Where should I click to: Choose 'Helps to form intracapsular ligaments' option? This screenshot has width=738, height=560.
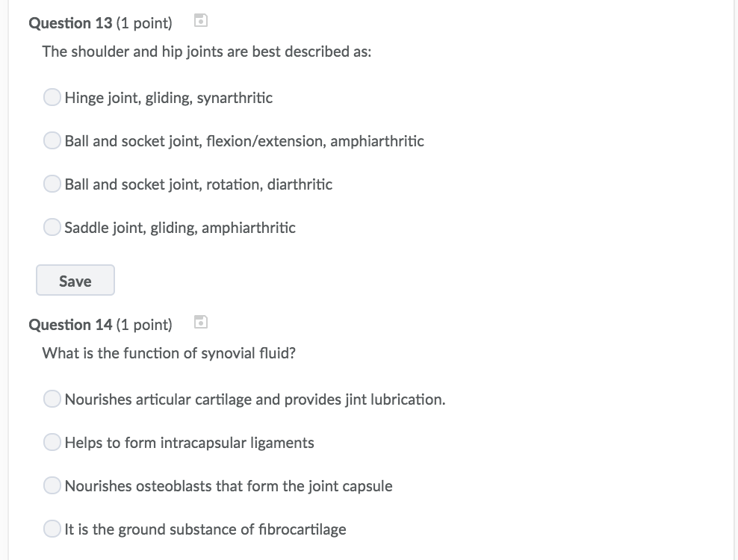click(52, 442)
